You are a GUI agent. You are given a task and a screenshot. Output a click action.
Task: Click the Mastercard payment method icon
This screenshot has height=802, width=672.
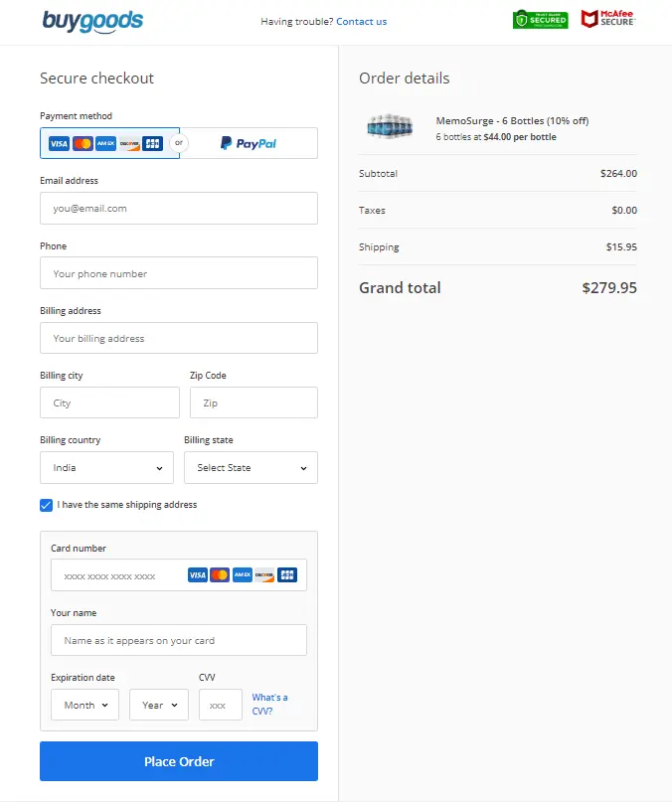[84, 142]
